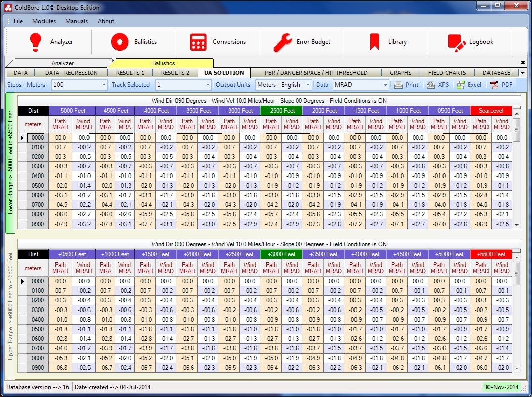Select row 0500 in lower range table
Image resolution: width=532 pixels, height=397 pixels.
click(264, 186)
